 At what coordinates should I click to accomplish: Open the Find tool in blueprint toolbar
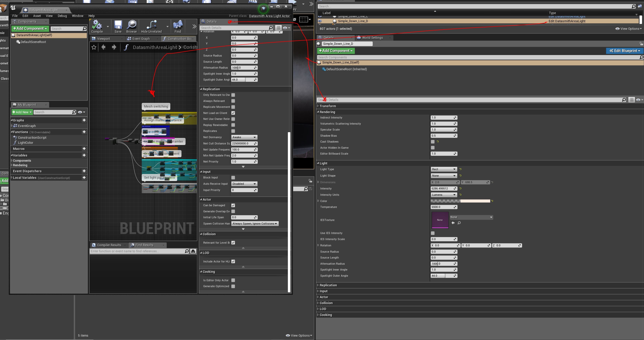pos(178,26)
